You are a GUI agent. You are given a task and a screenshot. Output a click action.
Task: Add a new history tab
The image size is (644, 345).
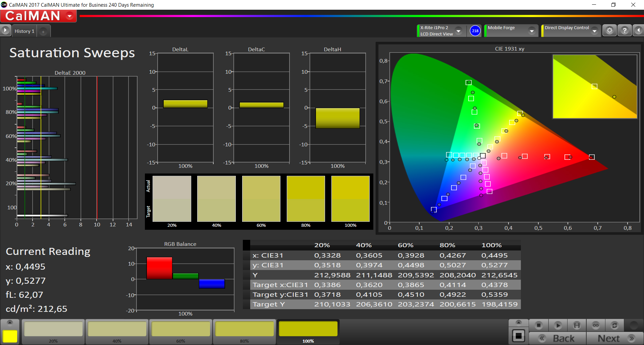click(x=43, y=31)
